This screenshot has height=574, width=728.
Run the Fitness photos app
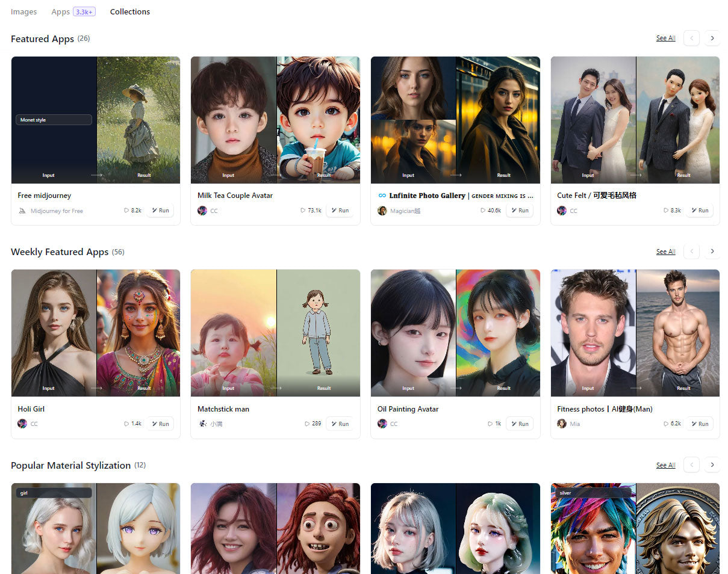tap(700, 424)
